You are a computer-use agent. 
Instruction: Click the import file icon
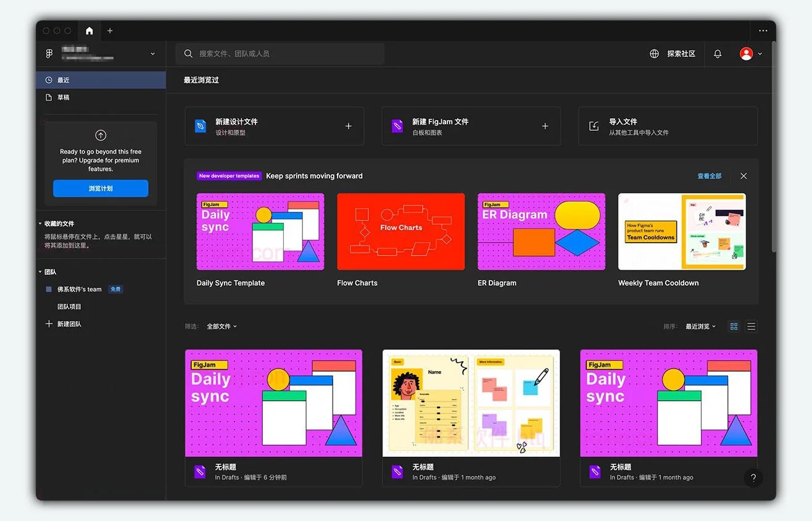point(594,126)
